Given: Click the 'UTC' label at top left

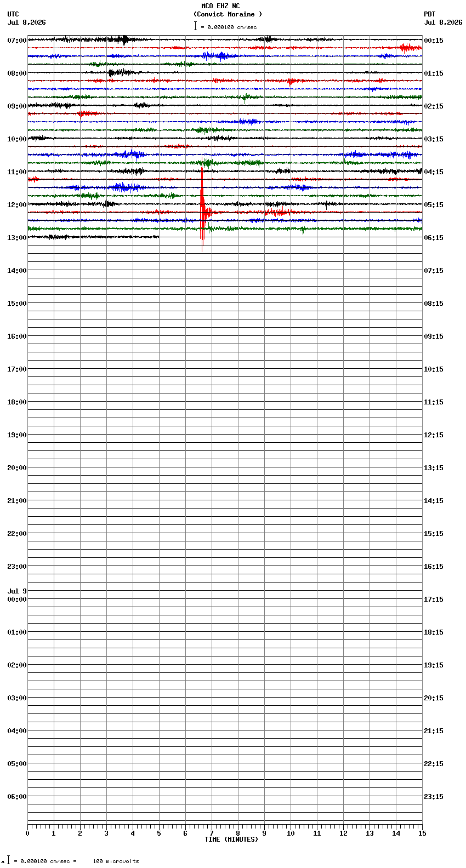Looking at the screenshot, I should coord(13,14).
